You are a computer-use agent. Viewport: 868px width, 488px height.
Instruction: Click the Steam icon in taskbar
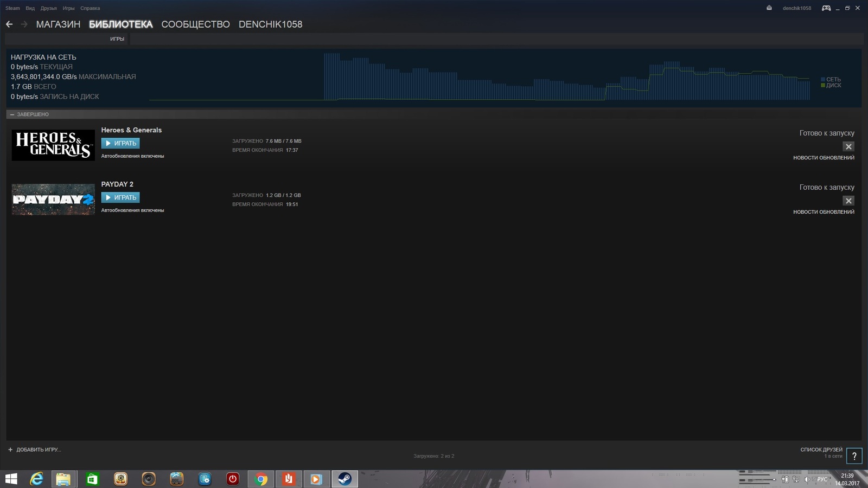(344, 479)
